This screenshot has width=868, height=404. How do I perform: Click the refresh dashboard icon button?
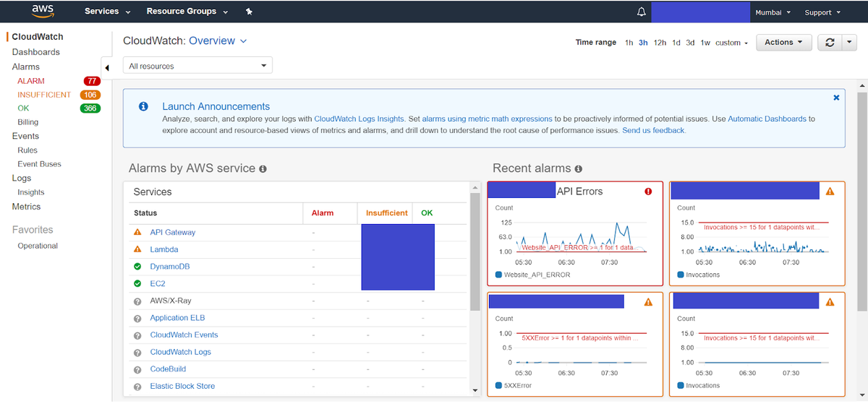click(x=830, y=43)
